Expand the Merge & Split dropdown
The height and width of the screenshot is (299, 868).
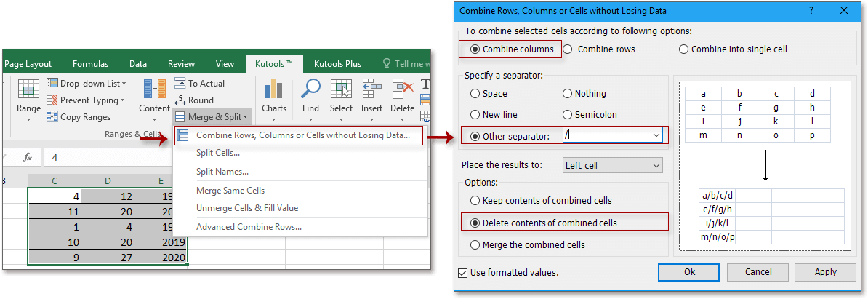point(212,116)
